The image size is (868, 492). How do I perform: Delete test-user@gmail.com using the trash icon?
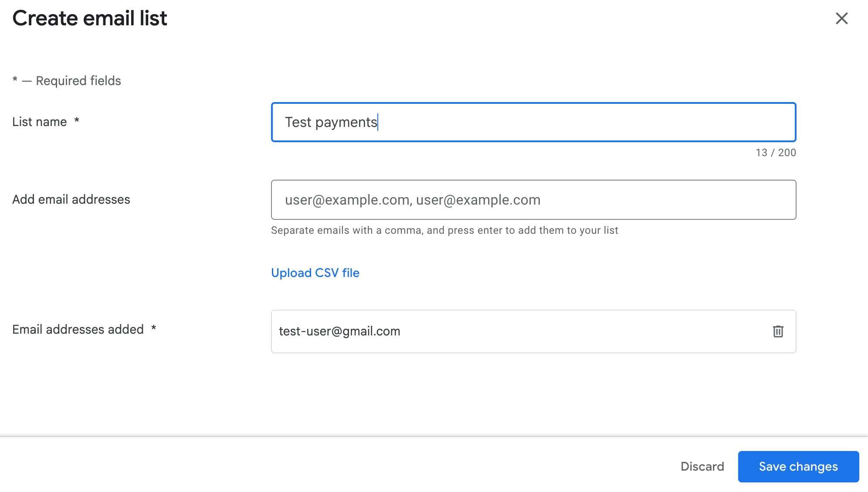pos(778,331)
